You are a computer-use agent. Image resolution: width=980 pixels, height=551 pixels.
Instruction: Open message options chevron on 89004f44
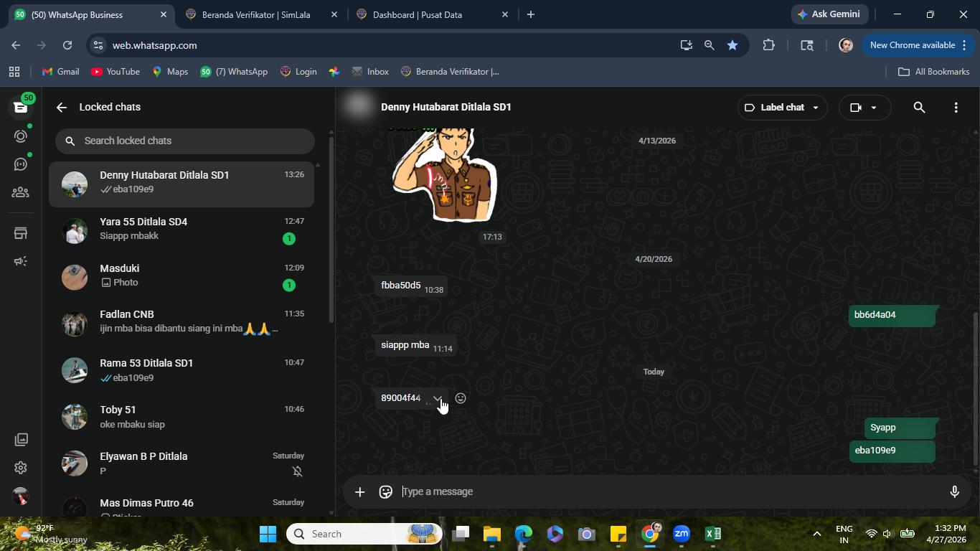point(437,398)
